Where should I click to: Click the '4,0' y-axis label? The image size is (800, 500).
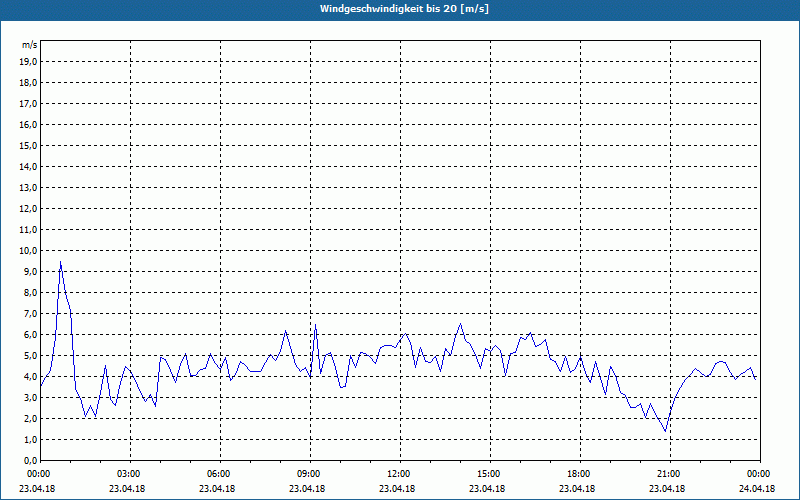click(32, 377)
